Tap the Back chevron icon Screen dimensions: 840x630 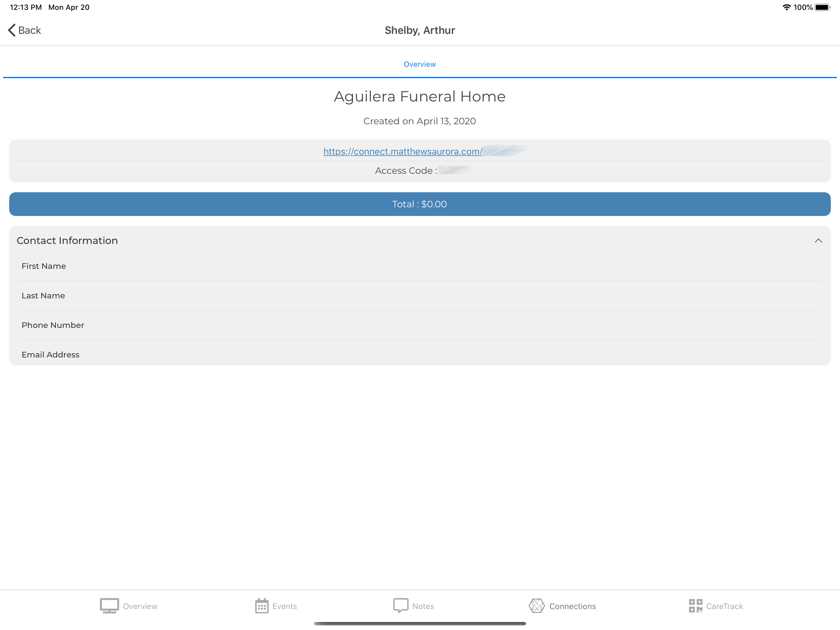[12, 30]
